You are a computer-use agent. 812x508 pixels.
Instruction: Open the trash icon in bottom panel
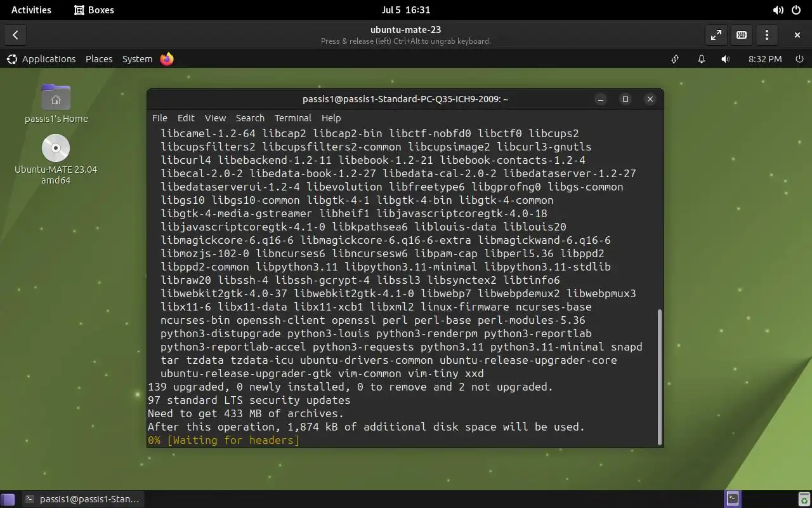click(804, 499)
